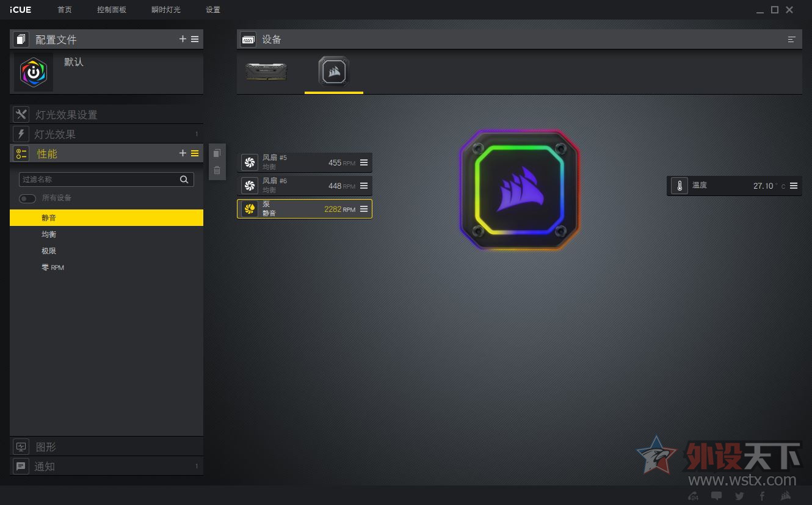Click the 24-hour support headset icon
Screen dimensions: 812x505
[x=693, y=496]
